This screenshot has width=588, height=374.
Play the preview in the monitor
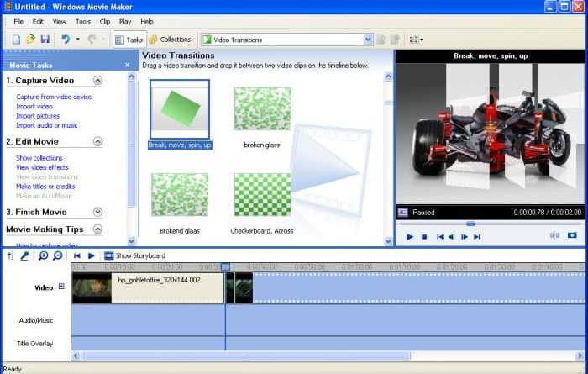point(410,237)
